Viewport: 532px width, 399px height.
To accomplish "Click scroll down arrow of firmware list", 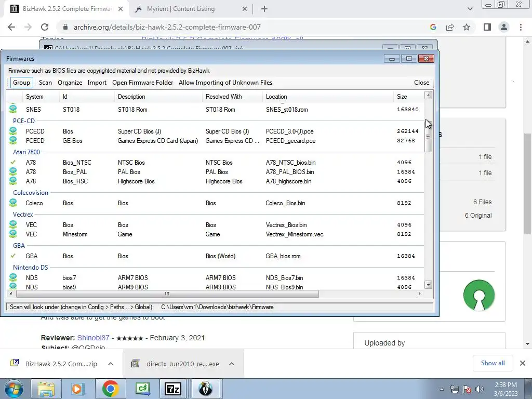I will 428,285.
